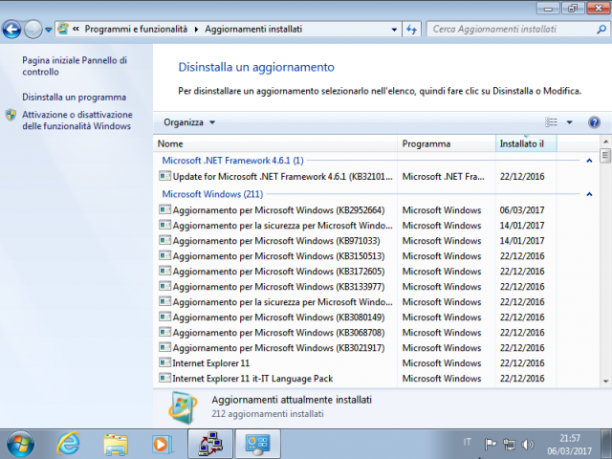The width and height of the screenshot is (612, 459).
Task: Click Aggiornamenti installati breadcrumb
Action: click(253, 29)
